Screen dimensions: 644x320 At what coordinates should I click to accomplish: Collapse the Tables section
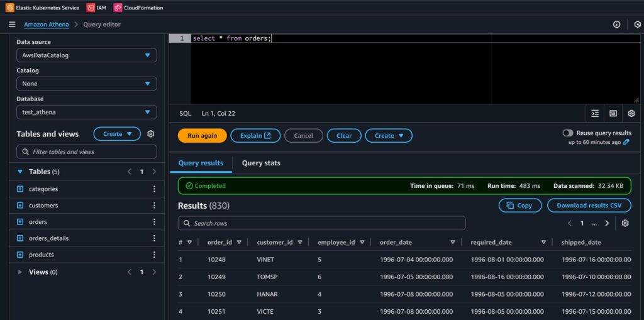(x=20, y=172)
